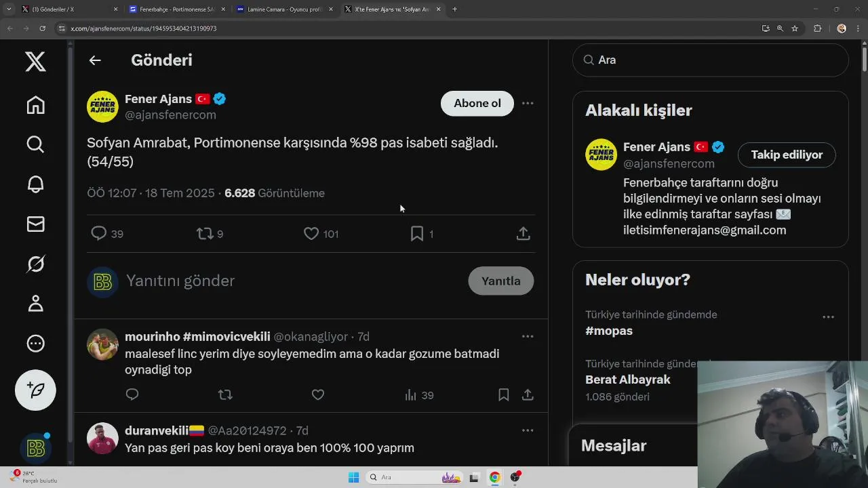Bookmark the okanagliyor comment

point(503,394)
